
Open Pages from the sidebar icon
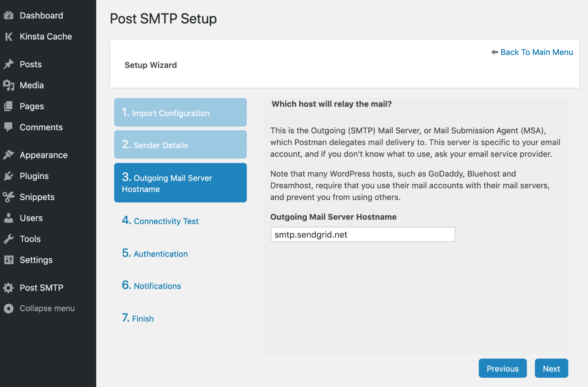(x=8, y=106)
